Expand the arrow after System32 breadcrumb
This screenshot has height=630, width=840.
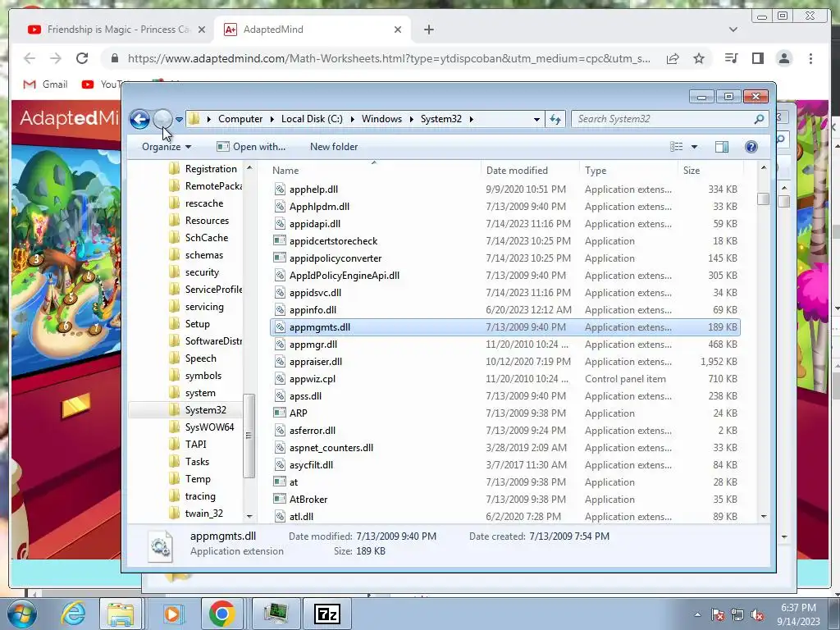(x=472, y=120)
